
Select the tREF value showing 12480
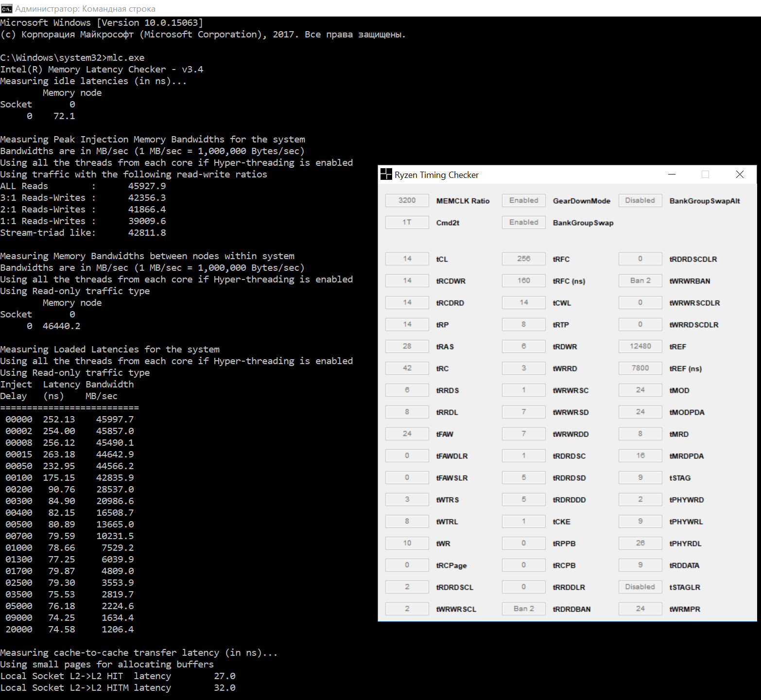[640, 346]
